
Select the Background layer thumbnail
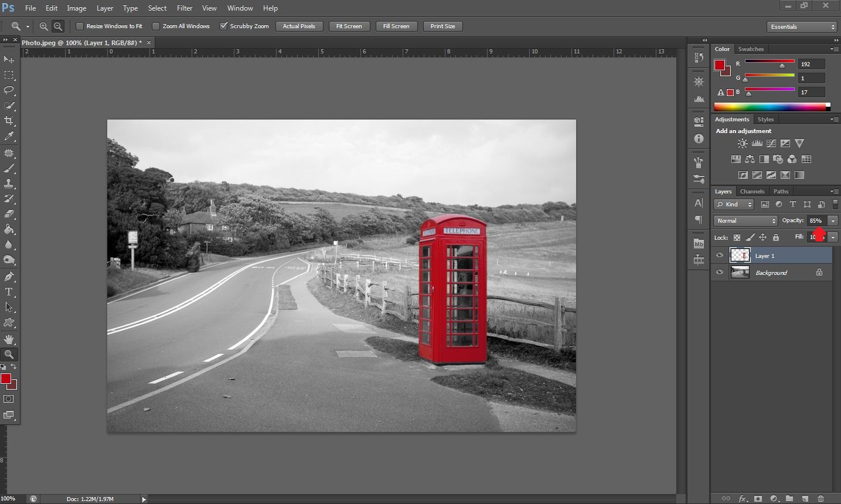pyautogui.click(x=740, y=272)
